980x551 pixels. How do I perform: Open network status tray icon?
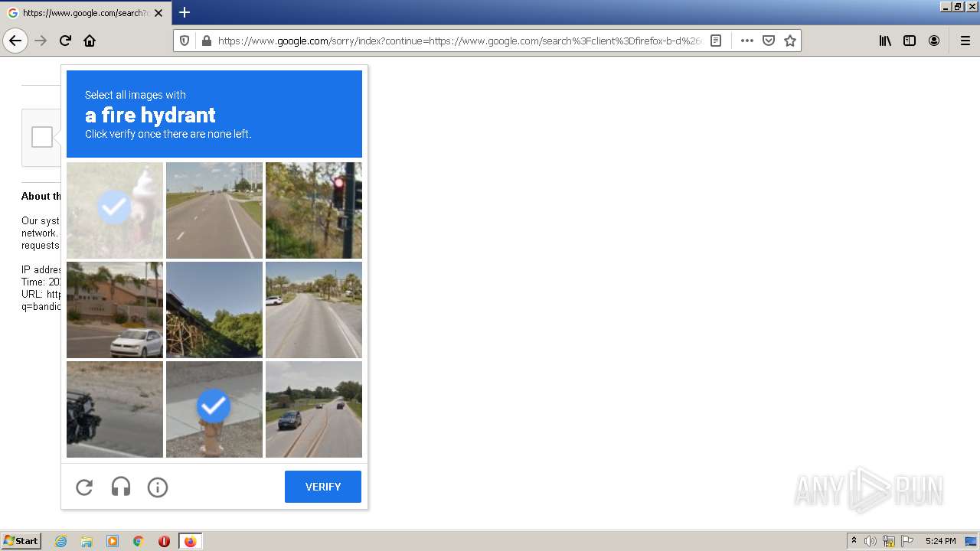click(x=889, y=541)
